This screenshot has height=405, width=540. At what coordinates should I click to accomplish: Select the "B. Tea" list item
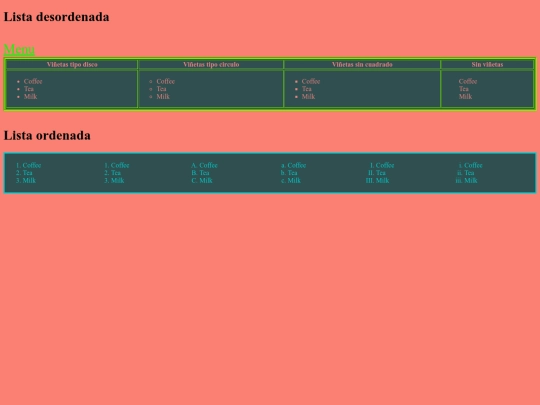200,173
